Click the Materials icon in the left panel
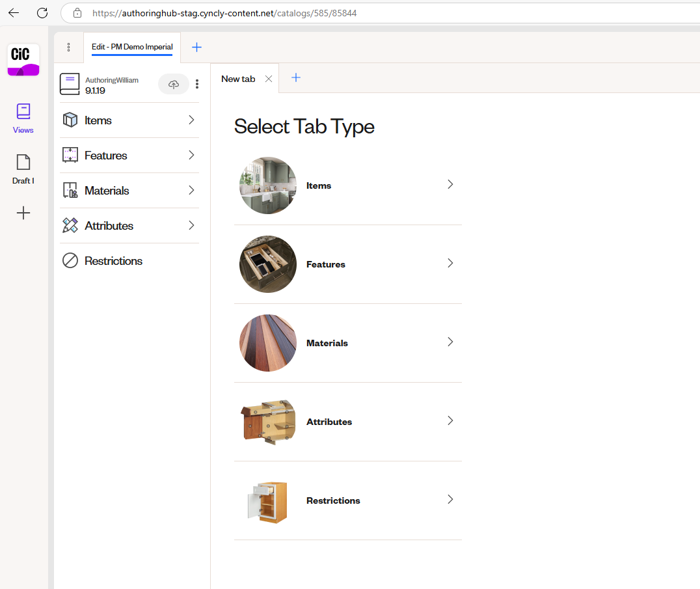 click(70, 190)
